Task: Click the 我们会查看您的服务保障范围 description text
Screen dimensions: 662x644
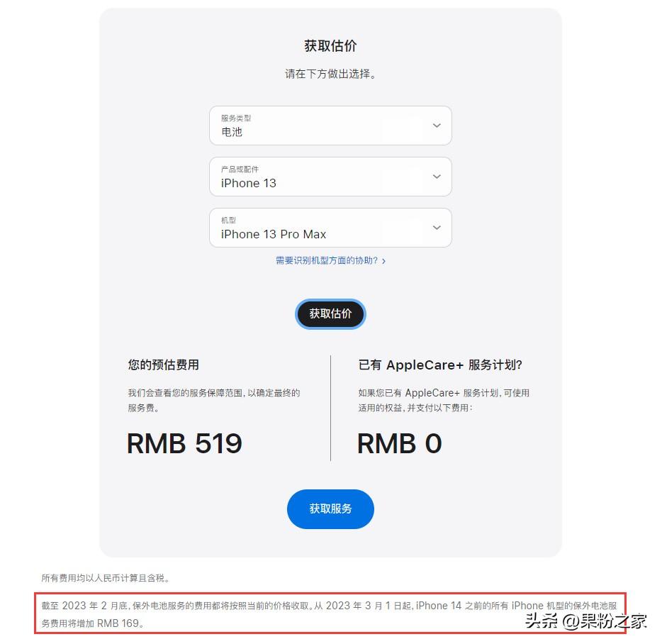Action: click(214, 400)
